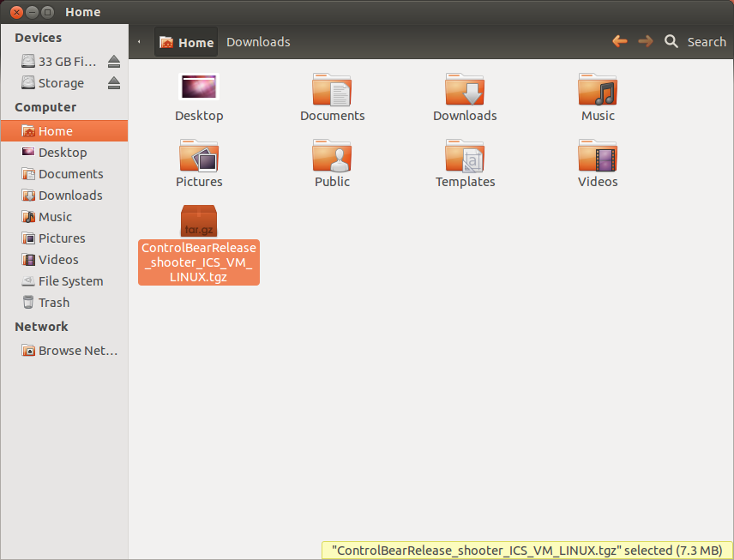
Task: Open the Documents folder icon
Action: [x=332, y=90]
